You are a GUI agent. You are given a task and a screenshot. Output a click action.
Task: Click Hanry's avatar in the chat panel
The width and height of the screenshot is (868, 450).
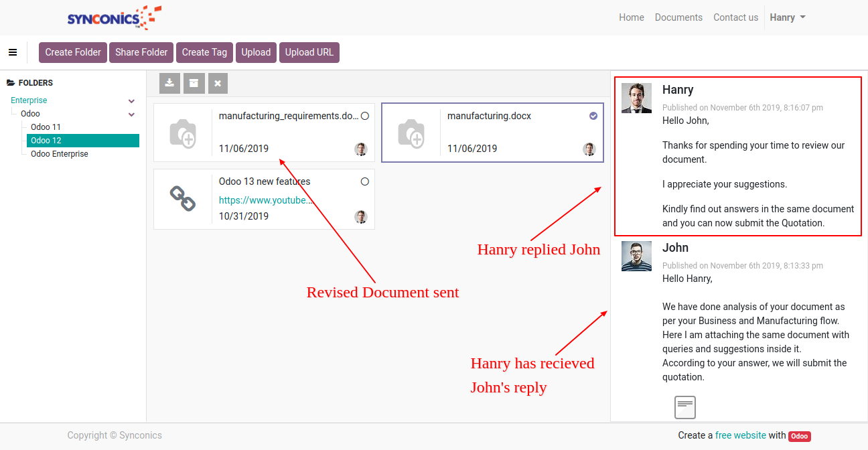coord(636,98)
